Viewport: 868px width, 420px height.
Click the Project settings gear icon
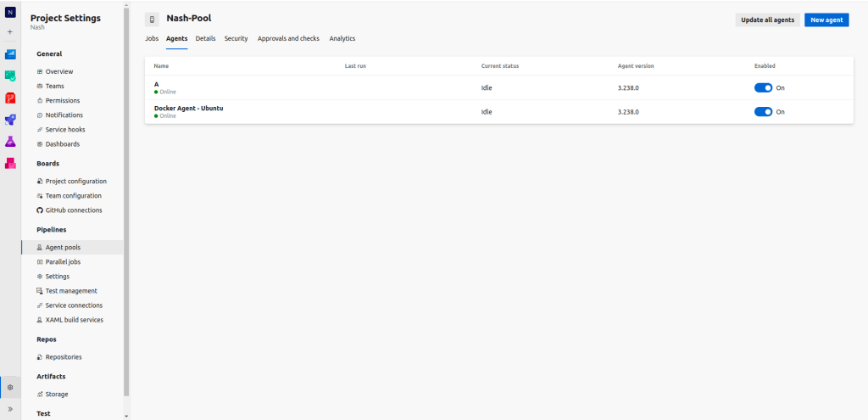[x=10, y=387]
